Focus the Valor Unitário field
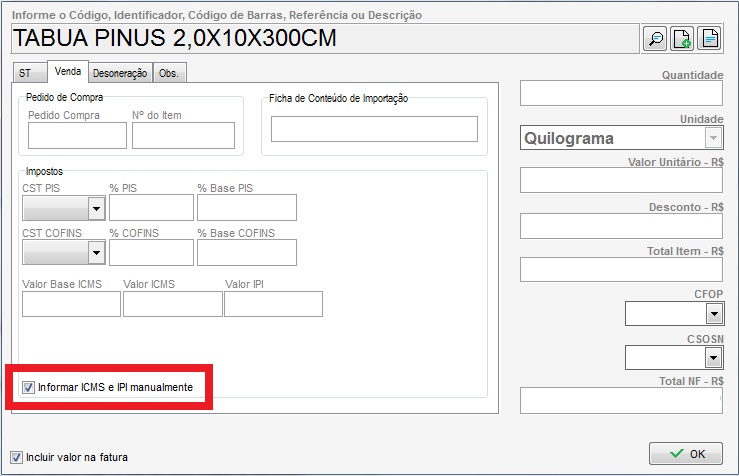The width and height of the screenshot is (739, 476). (x=620, y=181)
